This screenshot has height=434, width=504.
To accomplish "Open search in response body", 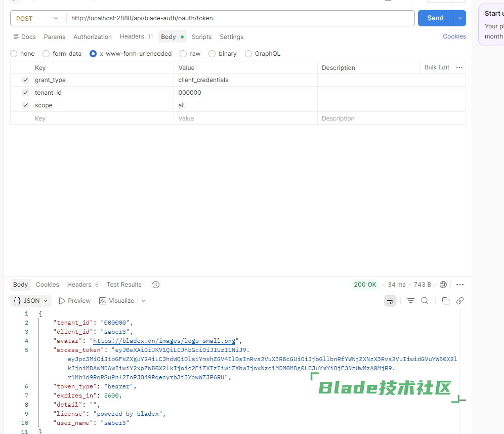I will 425,301.
